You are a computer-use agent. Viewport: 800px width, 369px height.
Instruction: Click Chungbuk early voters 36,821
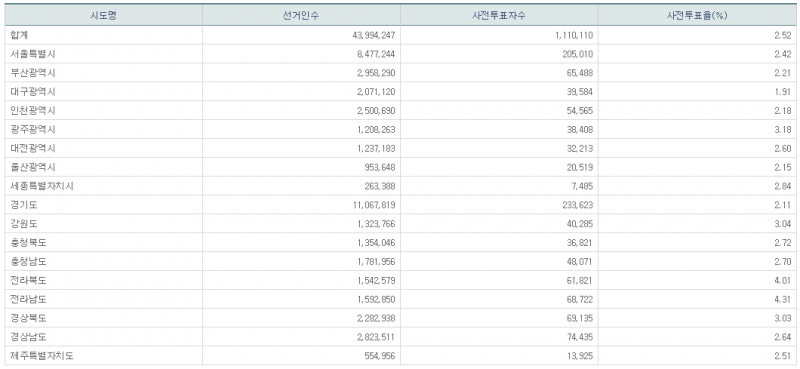pyautogui.click(x=580, y=243)
